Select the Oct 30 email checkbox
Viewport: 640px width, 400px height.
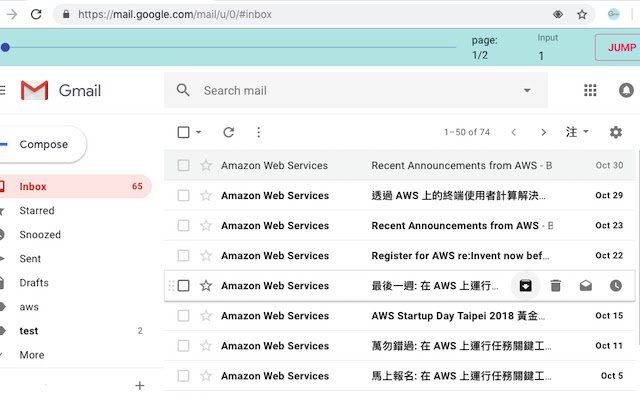click(183, 165)
